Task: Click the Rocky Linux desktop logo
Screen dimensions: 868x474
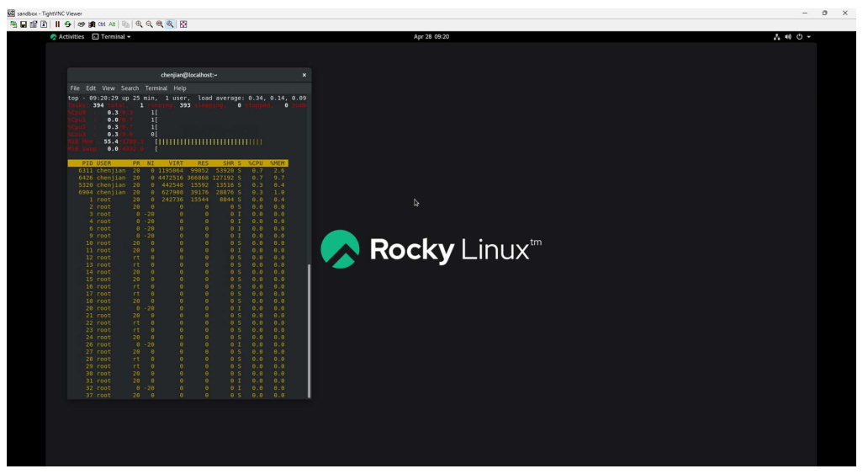Action: point(431,249)
